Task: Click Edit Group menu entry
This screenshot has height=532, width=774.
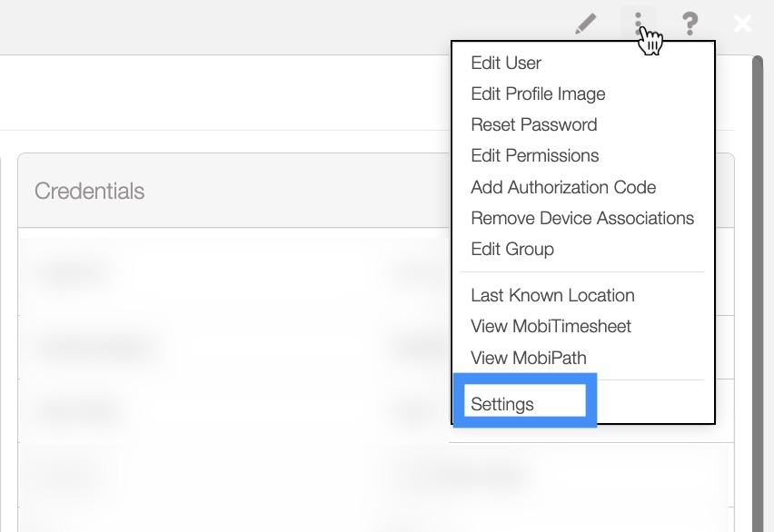Action: pos(512,249)
